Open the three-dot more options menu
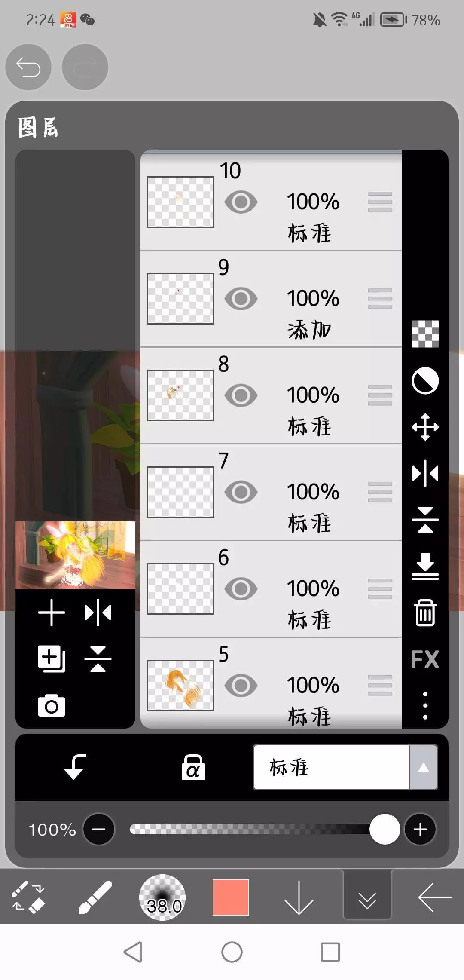Viewport: 464px width, 980px height. 425,705
